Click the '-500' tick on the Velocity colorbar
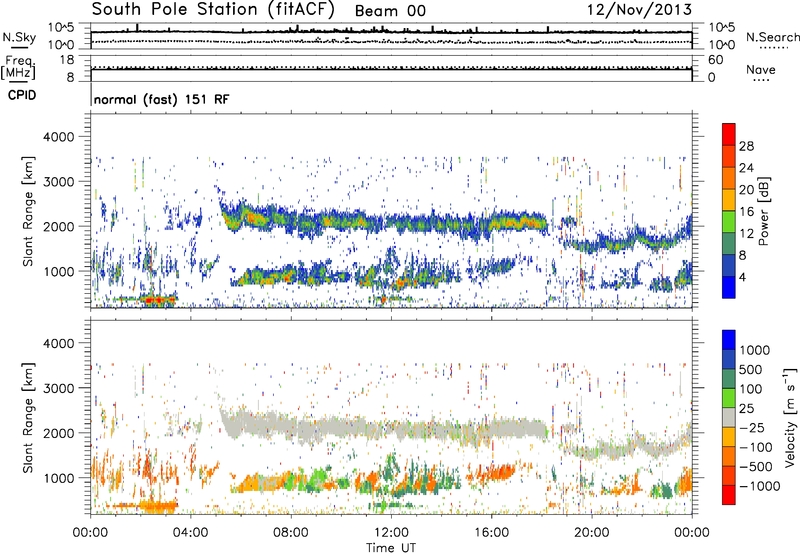 756,466
